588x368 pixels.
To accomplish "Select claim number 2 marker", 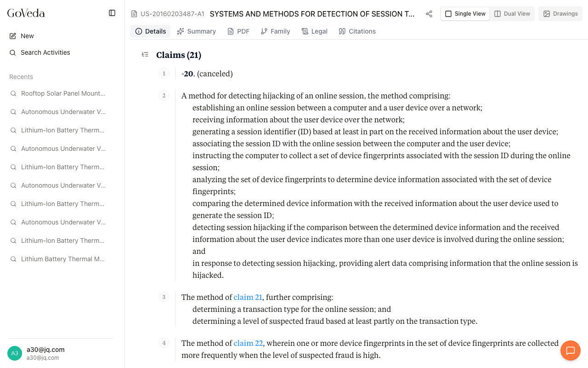I will 164,96.
